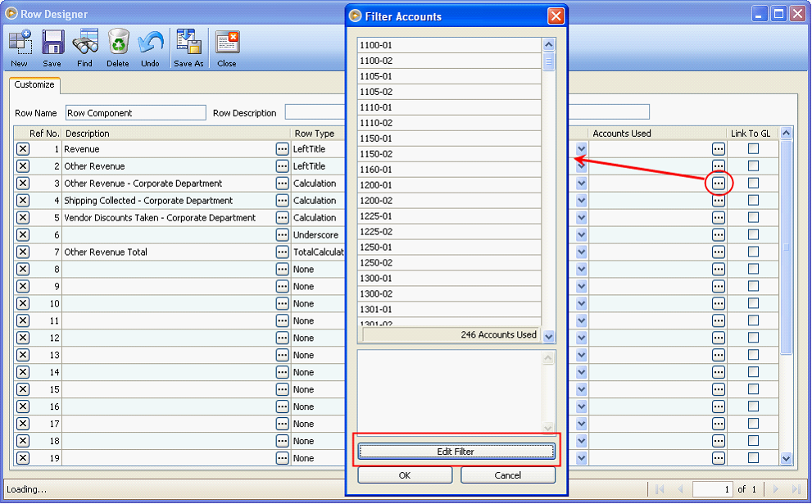
Task: Click the X icon on row 3
Action: click(x=23, y=184)
